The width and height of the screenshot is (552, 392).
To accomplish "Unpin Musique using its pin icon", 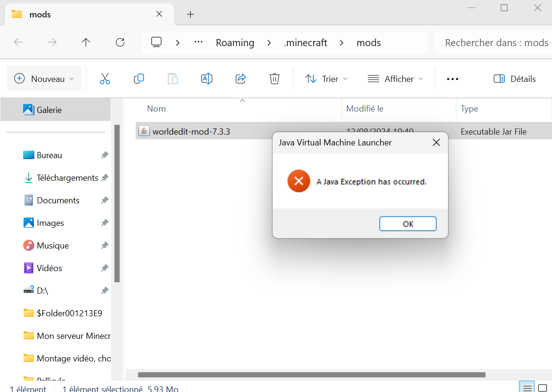I will 105,245.
